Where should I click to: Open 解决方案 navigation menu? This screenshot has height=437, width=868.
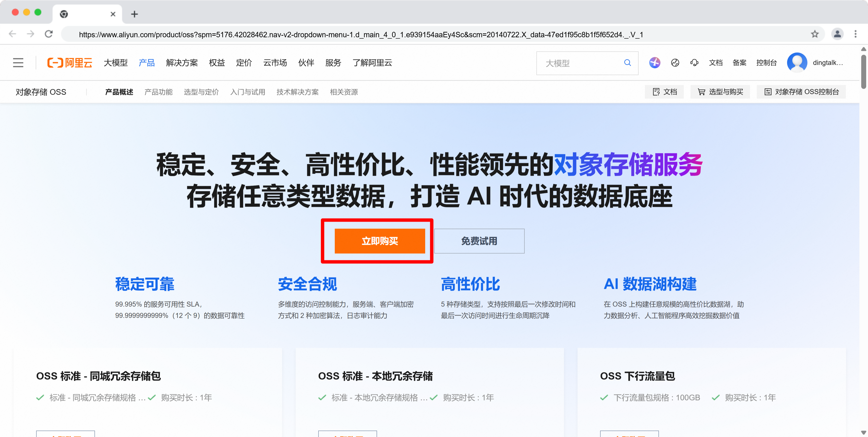(x=182, y=63)
